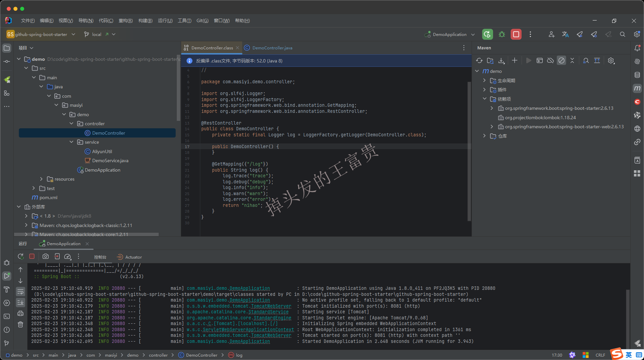Reload all Maven projects

(x=479, y=61)
